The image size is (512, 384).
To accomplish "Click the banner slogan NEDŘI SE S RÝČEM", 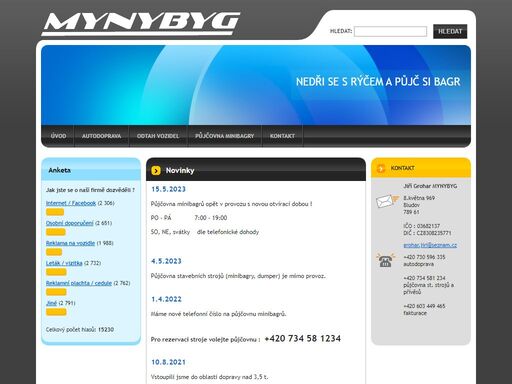I will tap(378, 82).
